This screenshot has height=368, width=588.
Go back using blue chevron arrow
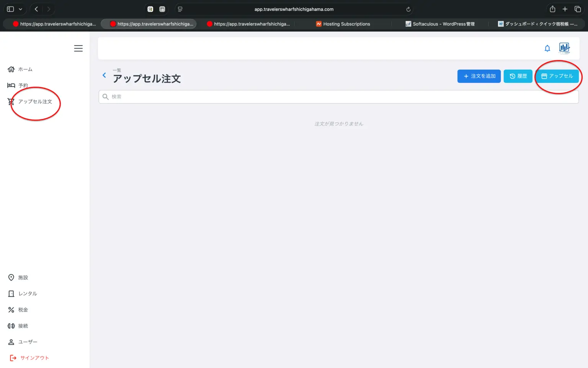click(x=104, y=75)
